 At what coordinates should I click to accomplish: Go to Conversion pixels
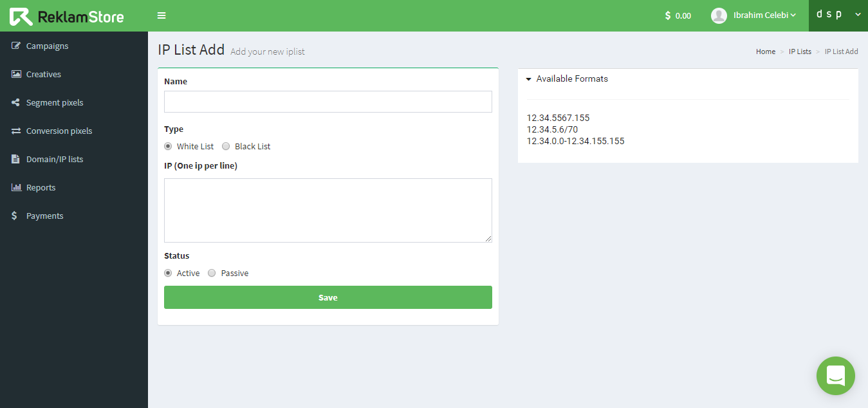[x=74, y=131]
